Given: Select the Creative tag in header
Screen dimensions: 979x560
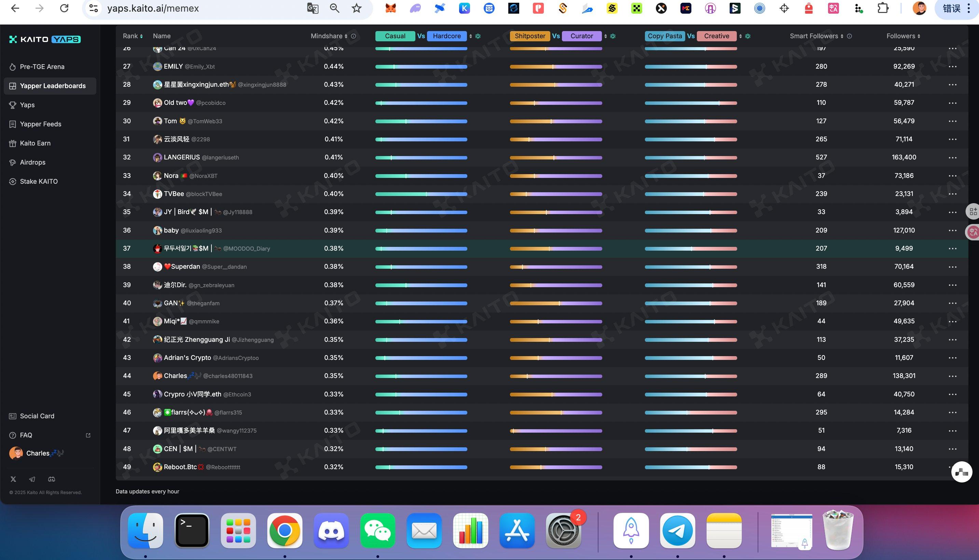Looking at the screenshot, I should (x=716, y=36).
